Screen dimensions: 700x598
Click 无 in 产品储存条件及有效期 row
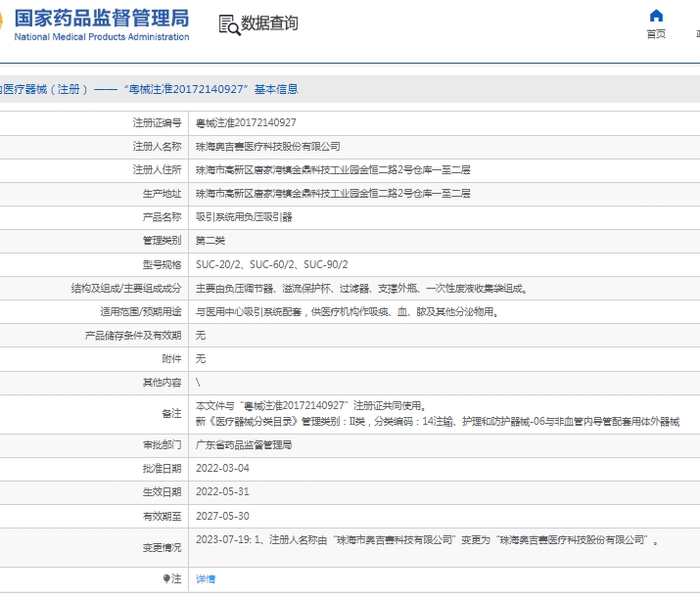(201, 336)
